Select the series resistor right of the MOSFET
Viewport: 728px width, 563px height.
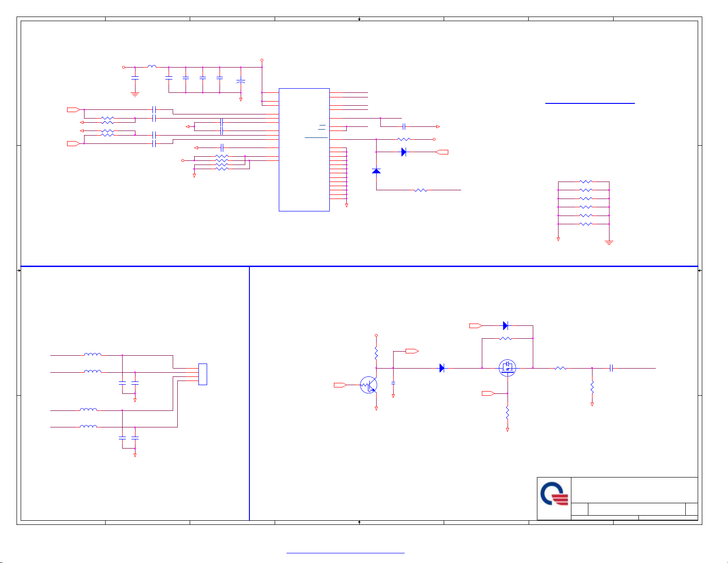pyautogui.click(x=560, y=368)
